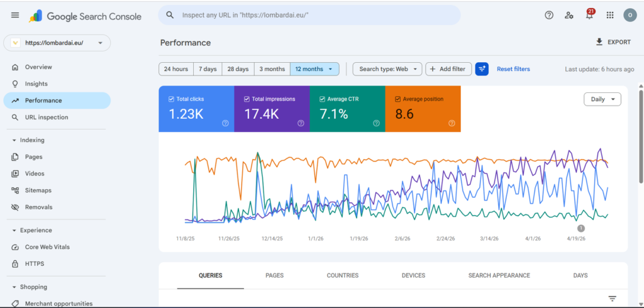This screenshot has height=308, width=644.
Task: Open the Help question-mark icon
Action: point(549,15)
